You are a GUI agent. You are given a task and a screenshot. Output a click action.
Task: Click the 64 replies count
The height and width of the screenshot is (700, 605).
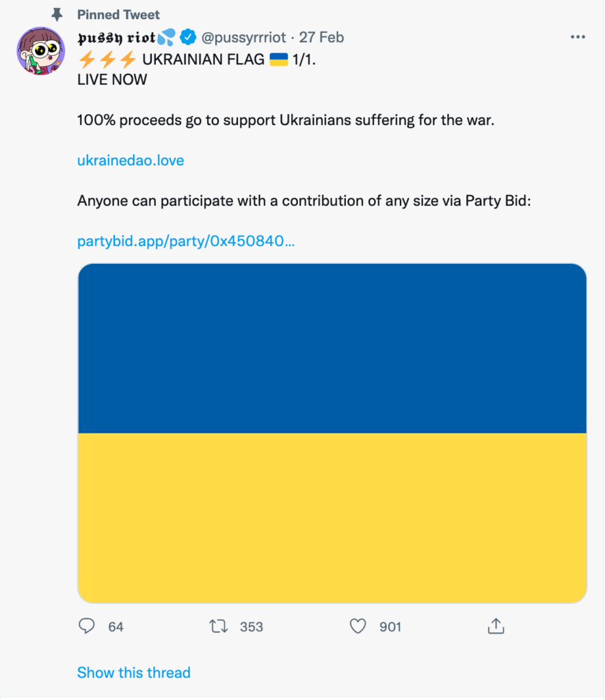coord(116,627)
